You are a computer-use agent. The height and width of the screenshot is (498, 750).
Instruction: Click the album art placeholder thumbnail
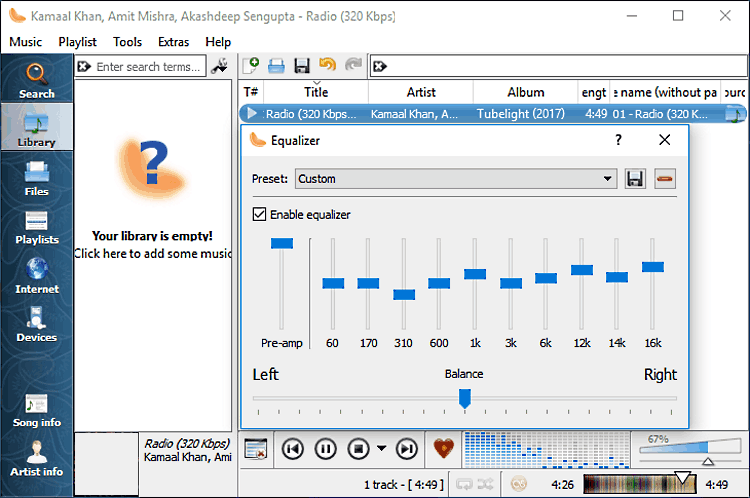tap(106, 464)
